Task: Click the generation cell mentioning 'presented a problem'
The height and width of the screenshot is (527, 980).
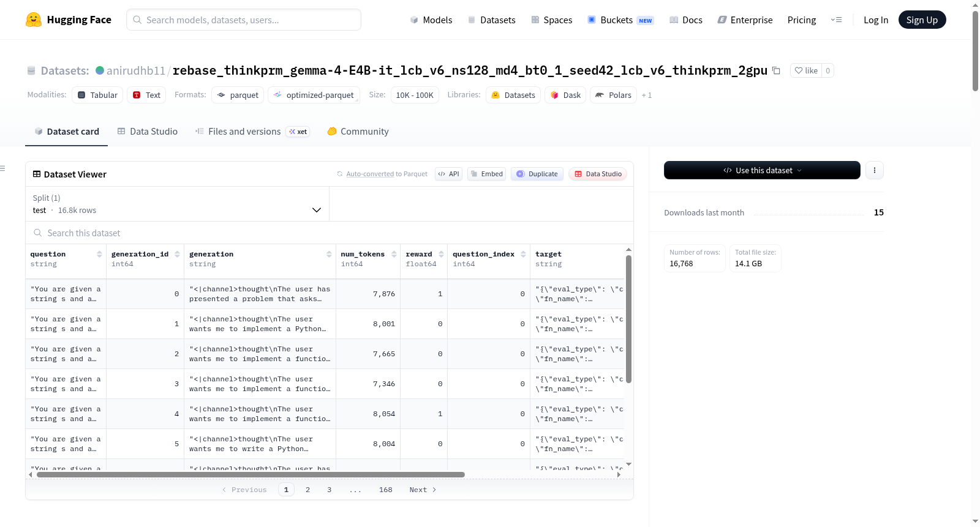Action: click(x=260, y=294)
